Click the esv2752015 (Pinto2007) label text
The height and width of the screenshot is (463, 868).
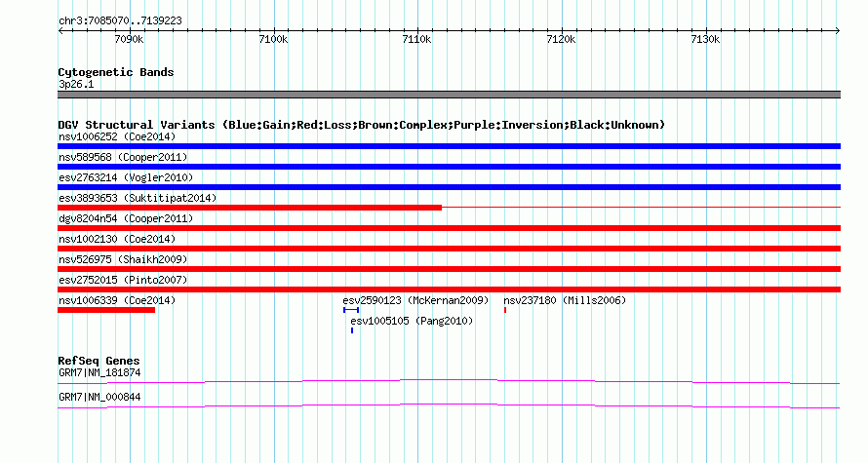[123, 280]
